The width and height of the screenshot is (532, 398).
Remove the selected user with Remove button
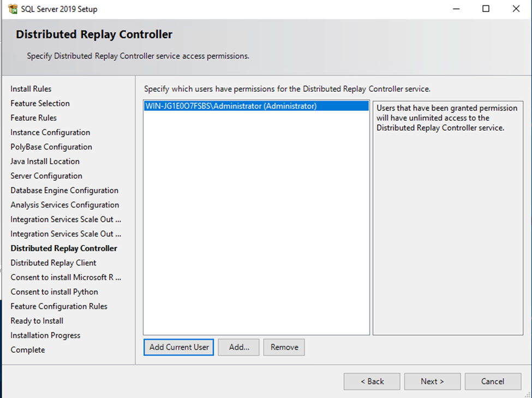284,347
